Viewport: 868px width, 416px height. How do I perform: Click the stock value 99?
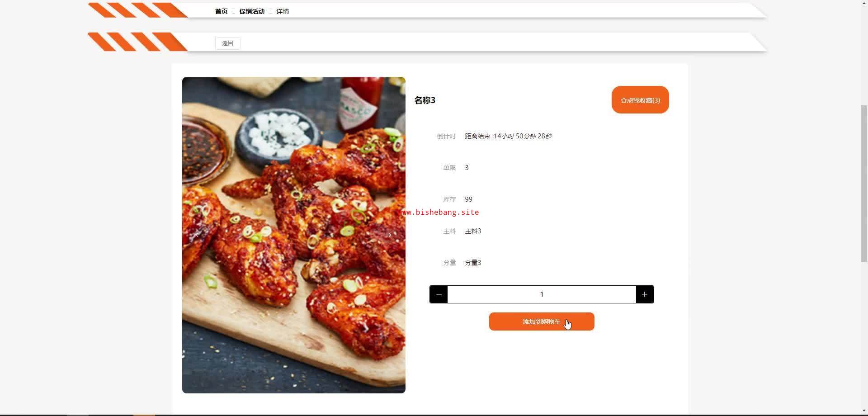pyautogui.click(x=469, y=199)
